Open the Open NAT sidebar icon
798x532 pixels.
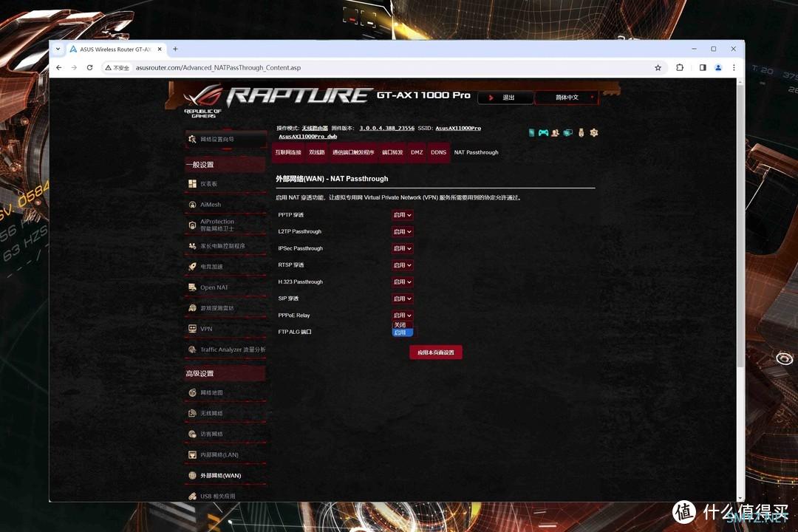pyautogui.click(x=192, y=287)
